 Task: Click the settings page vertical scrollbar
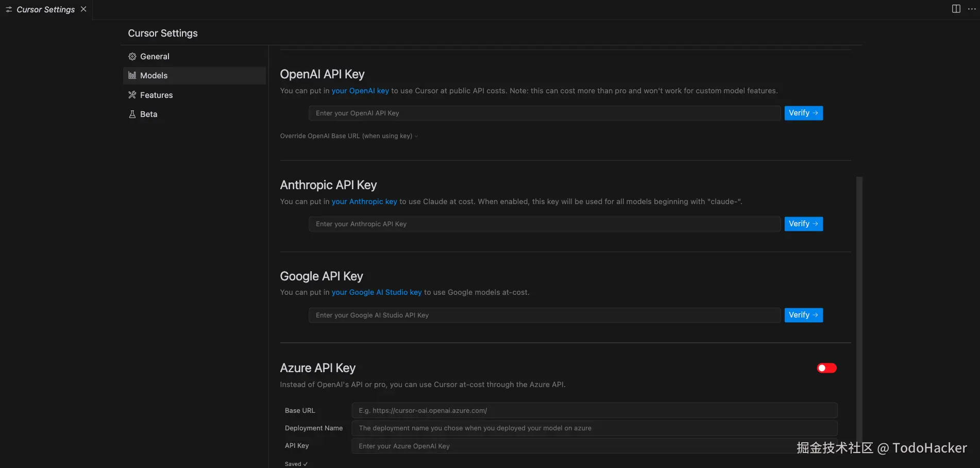859,309
